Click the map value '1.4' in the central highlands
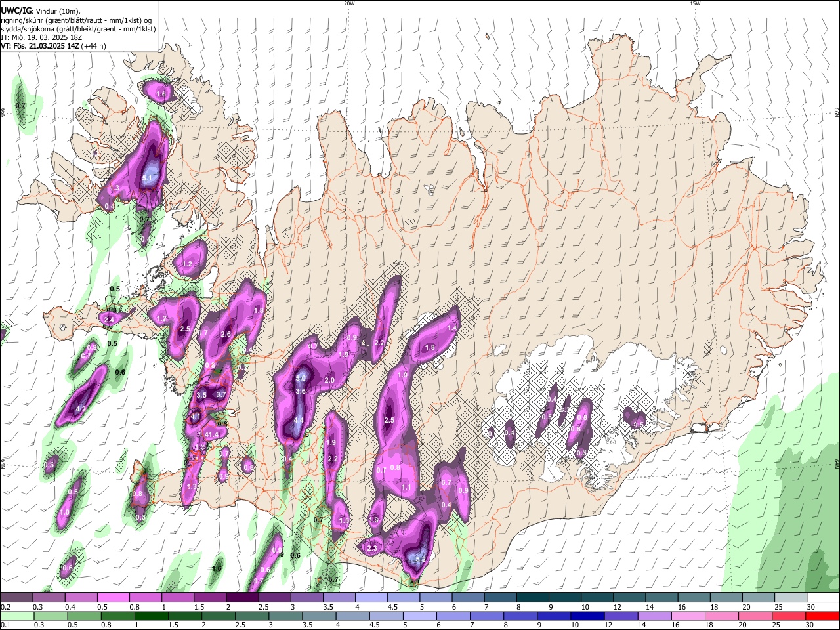The width and height of the screenshot is (840, 630). [451, 328]
